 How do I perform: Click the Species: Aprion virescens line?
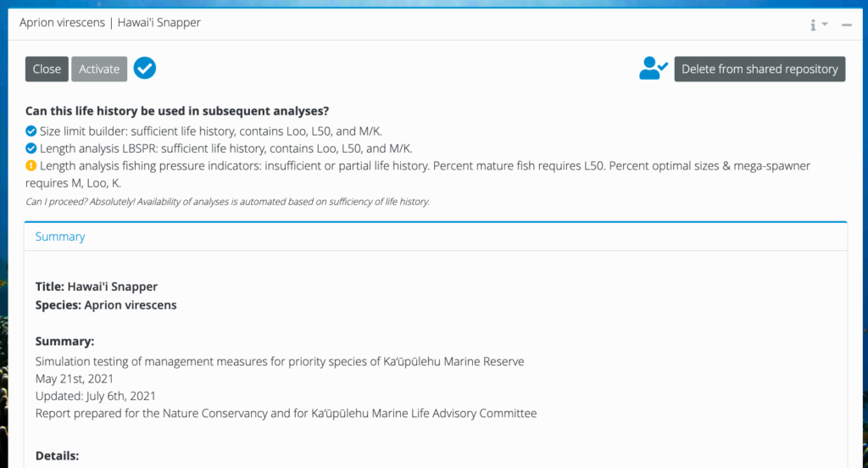click(106, 304)
